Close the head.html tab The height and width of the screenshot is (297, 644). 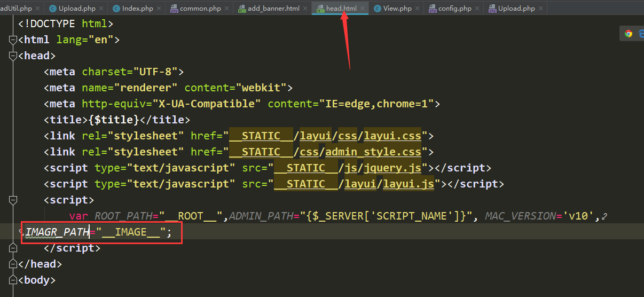coord(363,9)
